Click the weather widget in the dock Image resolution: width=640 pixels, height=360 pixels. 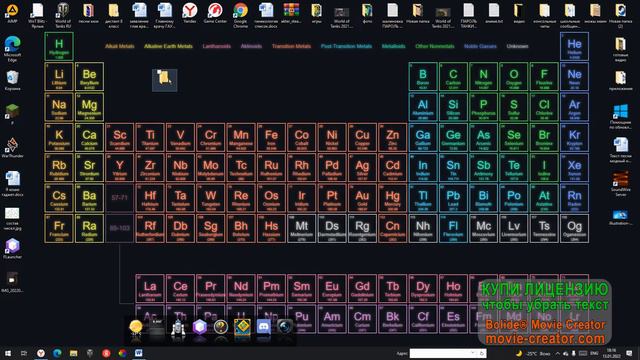click(x=136, y=328)
